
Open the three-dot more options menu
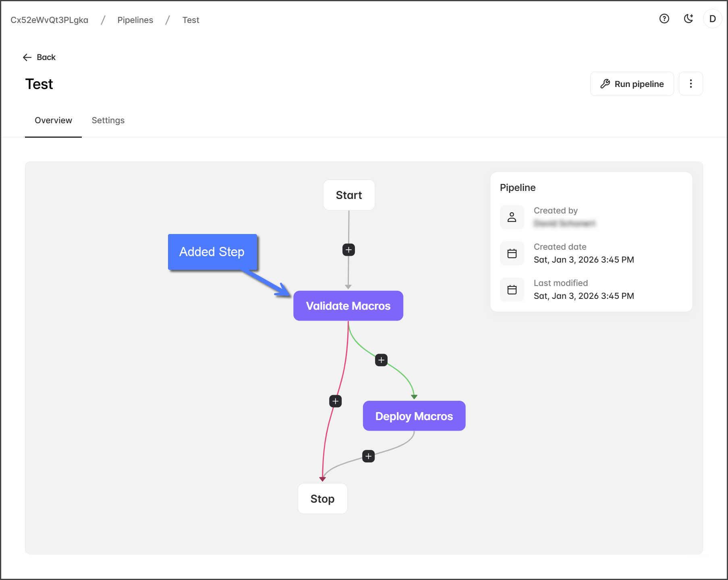tap(691, 84)
